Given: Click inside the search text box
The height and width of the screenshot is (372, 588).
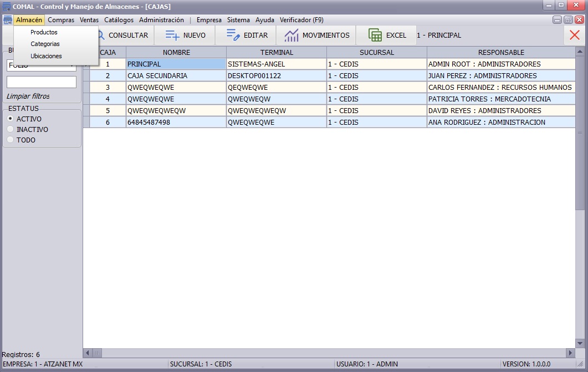Looking at the screenshot, I should point(42,81).
